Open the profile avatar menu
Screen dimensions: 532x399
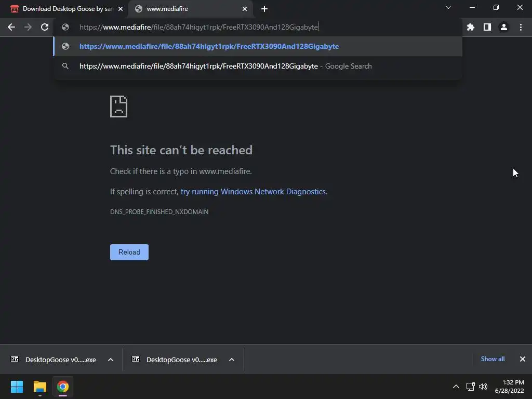click(x=504, y=27)
